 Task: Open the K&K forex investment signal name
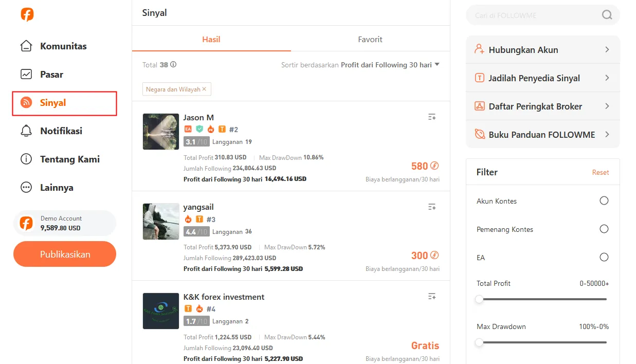pyautogui.click(x=224, y=297)
